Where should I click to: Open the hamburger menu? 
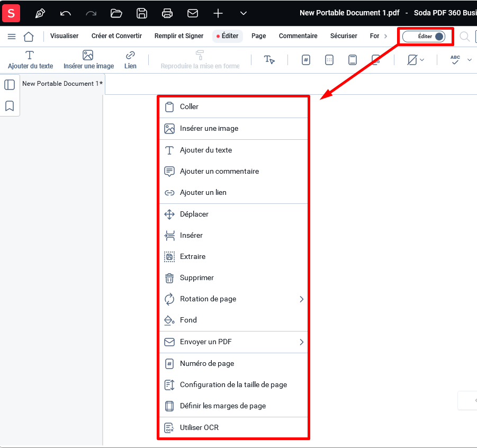(12, 37)
